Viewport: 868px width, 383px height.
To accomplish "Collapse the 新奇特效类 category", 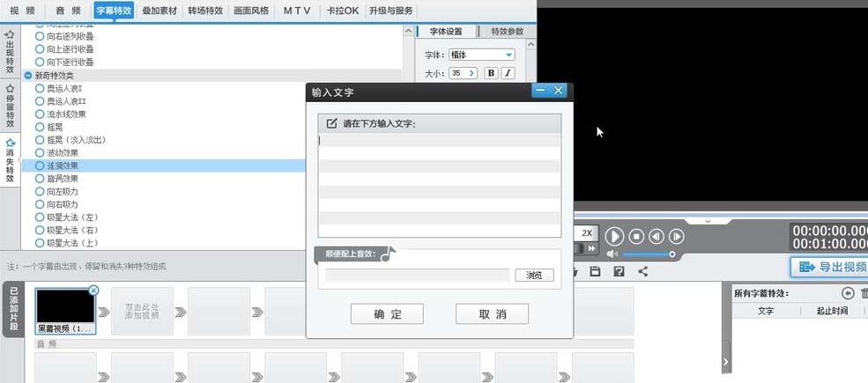I will point(28,76).
